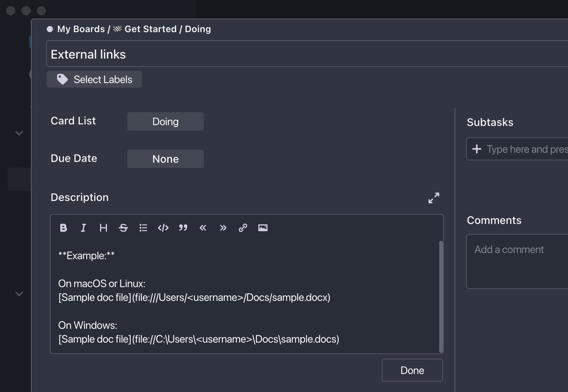Image resolution: width=568 pixels, height=392 pixels.
Task: Click the indent double-right chevron icon
Action: (x=223, y=228)
